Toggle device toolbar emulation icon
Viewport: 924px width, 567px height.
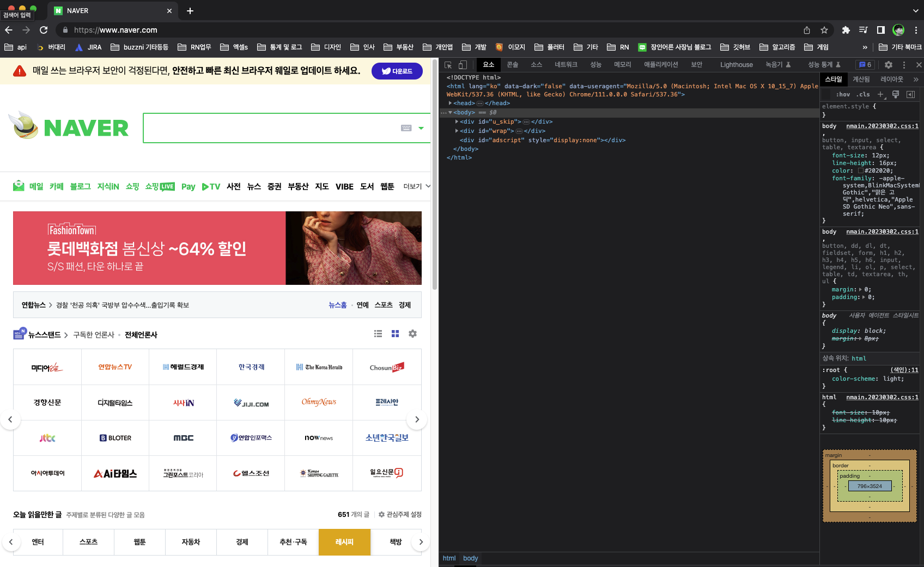tap(463, 65)
